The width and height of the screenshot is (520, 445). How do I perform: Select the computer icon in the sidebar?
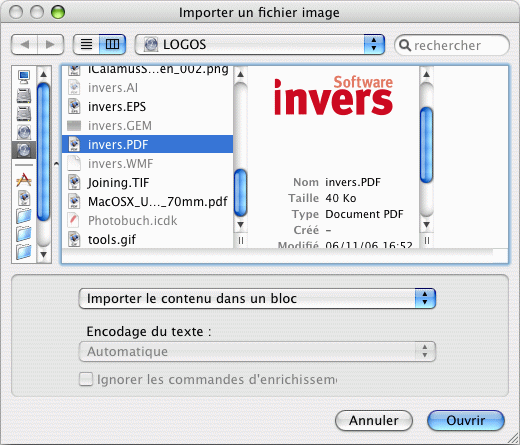[x=24, y=77]
